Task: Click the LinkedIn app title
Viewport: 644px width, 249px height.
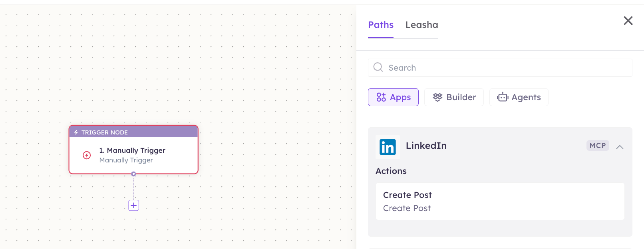Action: pos(426,146)
